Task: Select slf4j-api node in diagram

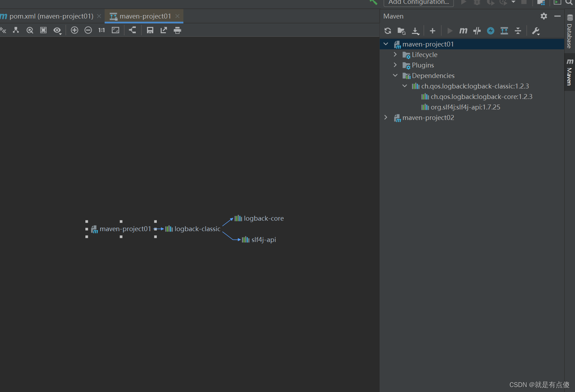Action: click(259, 240)
